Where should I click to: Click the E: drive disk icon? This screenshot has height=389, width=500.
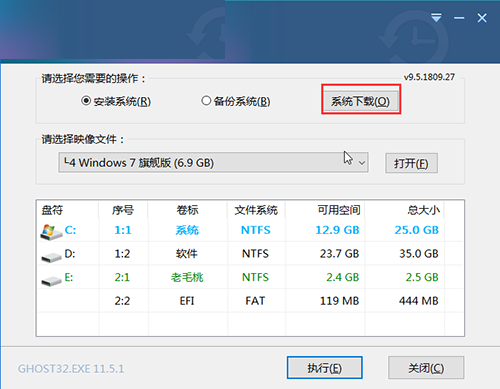tap(51, 281)
